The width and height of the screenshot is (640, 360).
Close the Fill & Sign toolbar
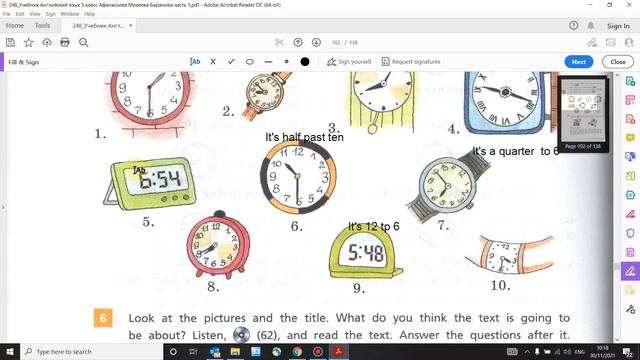[x=618, y=62]
